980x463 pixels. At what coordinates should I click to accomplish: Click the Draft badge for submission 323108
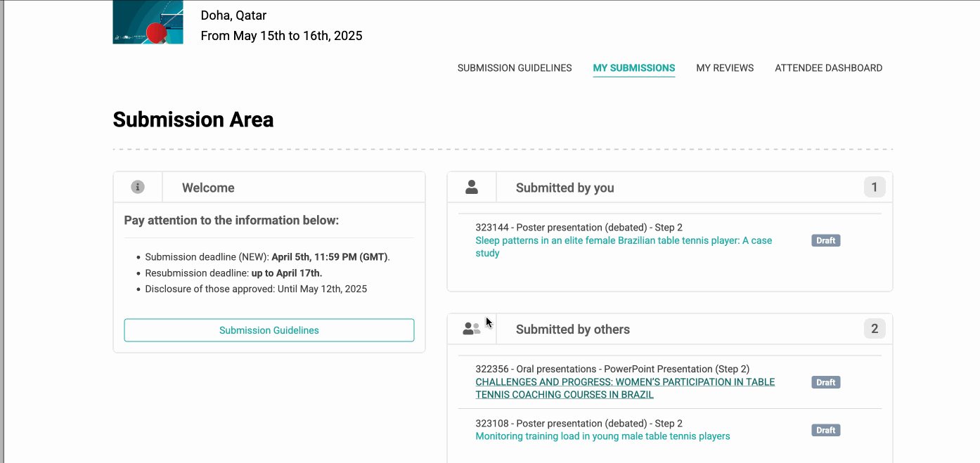click(x=826, y=430)
